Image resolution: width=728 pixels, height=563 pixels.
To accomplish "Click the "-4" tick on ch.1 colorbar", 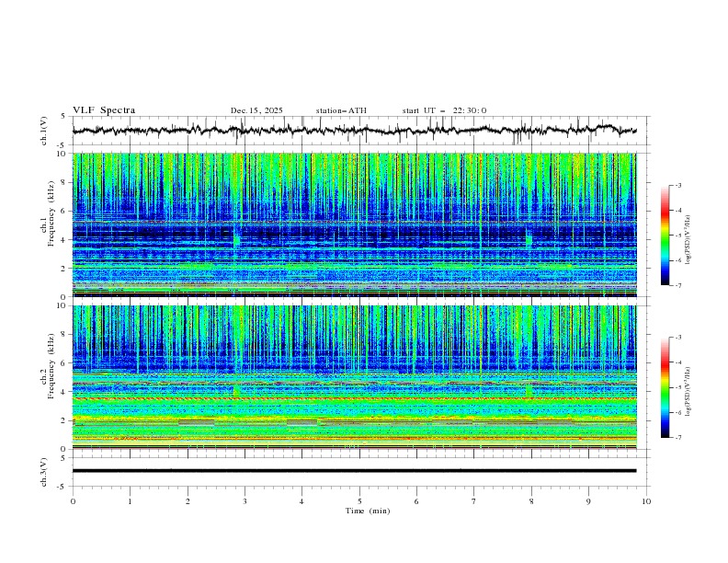I will [x=677, y=211].
